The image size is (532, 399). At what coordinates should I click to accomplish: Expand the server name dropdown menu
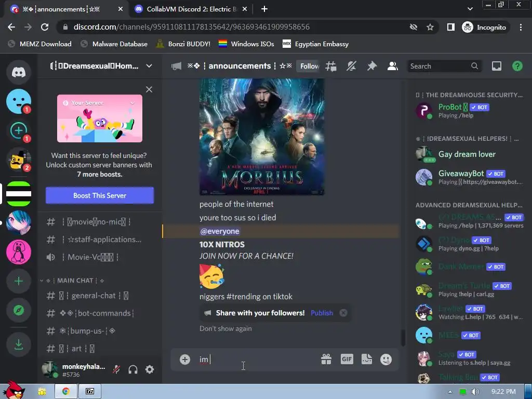coord(149,66)
